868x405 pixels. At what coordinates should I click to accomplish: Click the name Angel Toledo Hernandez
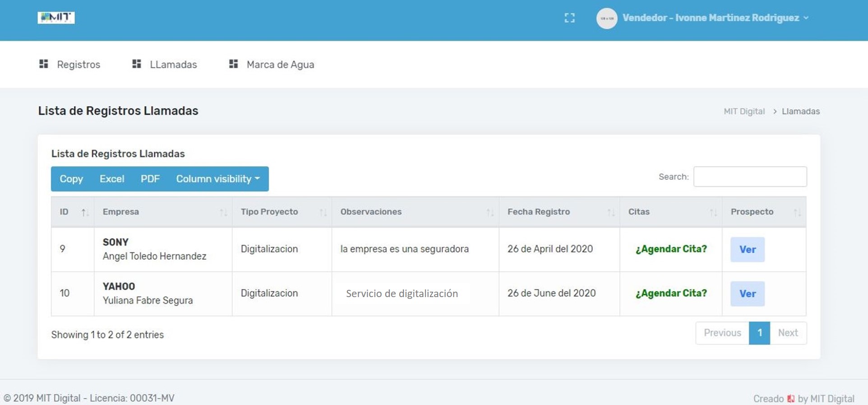point(154,256)
